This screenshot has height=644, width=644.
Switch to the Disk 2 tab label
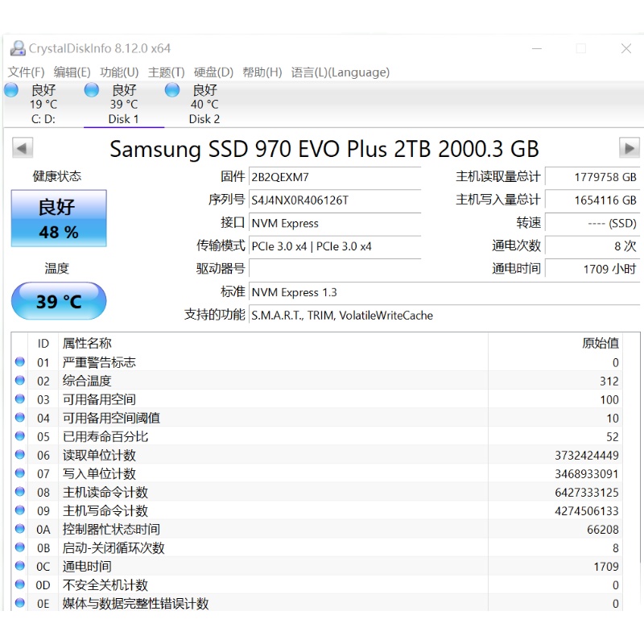(x=204, y=119)
